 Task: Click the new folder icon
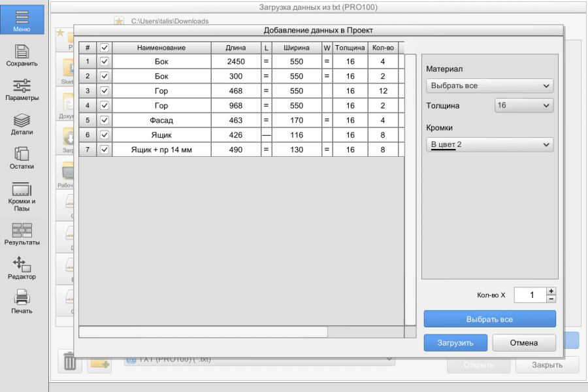pyautogui.click(x=99, y=364)
